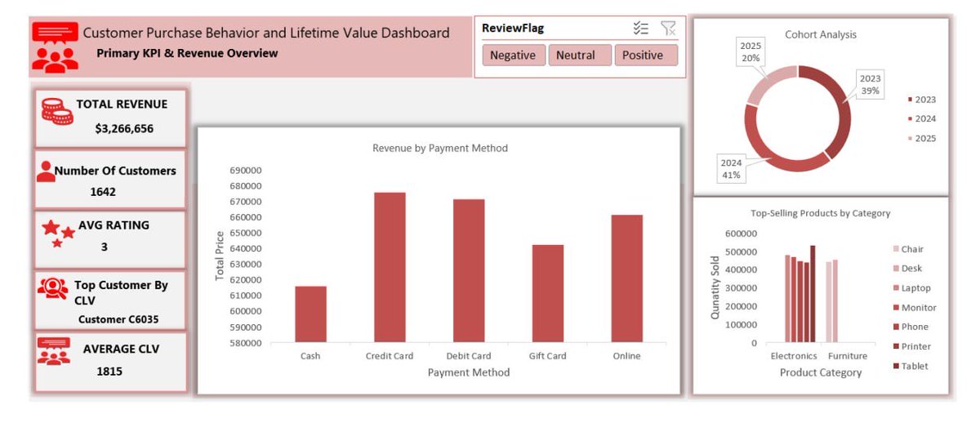Clear the ReviewFlag slicer filter
Screen dimensions: 980x423
click(668, 29)
